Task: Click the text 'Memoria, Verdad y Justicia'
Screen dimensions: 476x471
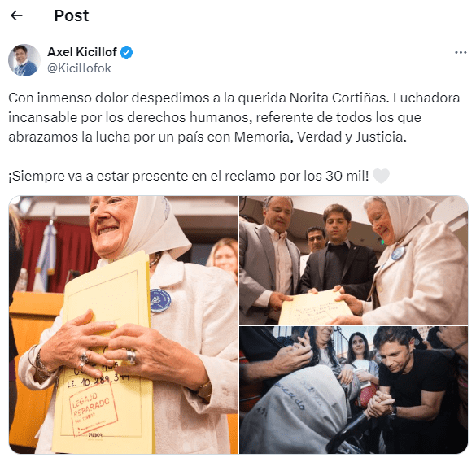Action: 320,137
